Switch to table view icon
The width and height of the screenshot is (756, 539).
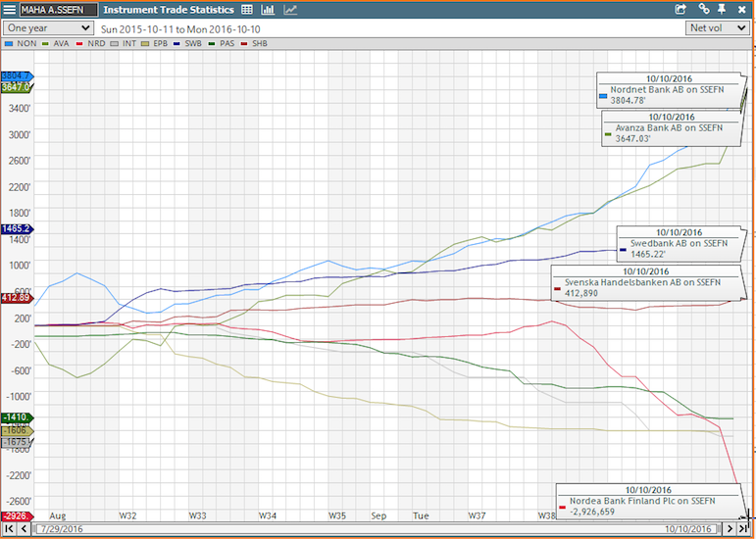pos(247,10)
